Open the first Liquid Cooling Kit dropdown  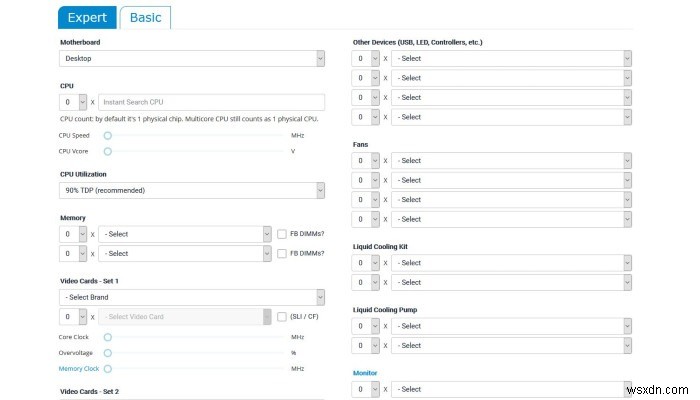511,264
